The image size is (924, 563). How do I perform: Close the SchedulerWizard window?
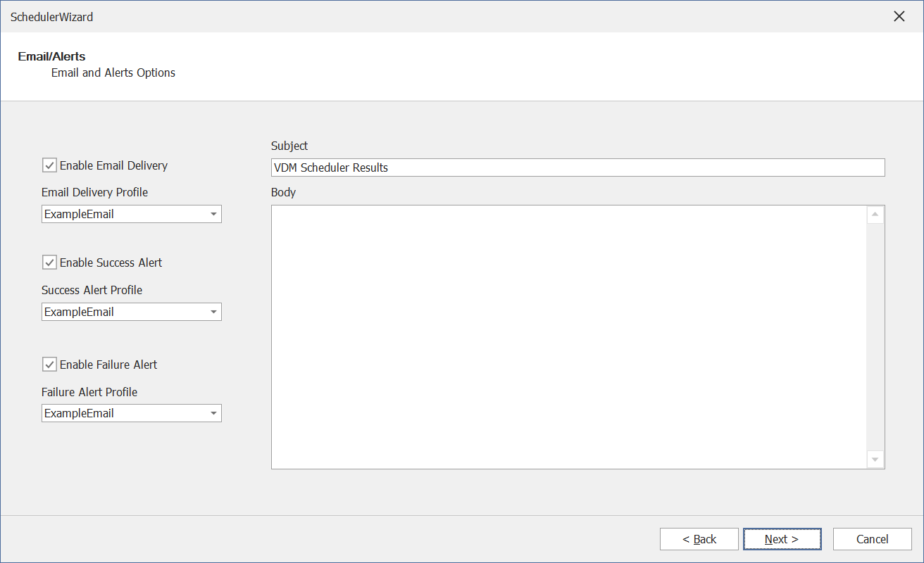tap(899, 16)
